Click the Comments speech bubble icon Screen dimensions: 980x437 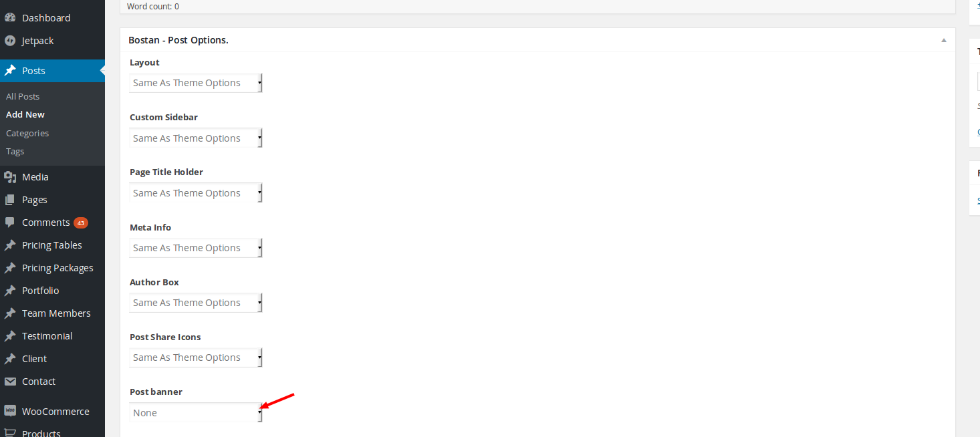click(x=10, y=223)
